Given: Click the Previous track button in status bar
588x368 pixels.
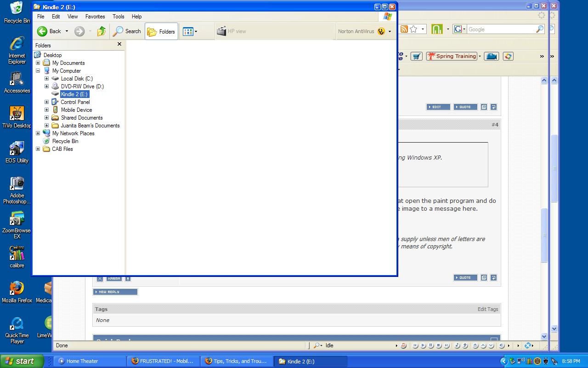Looking at the screenshot, I should tap(416, 345).
